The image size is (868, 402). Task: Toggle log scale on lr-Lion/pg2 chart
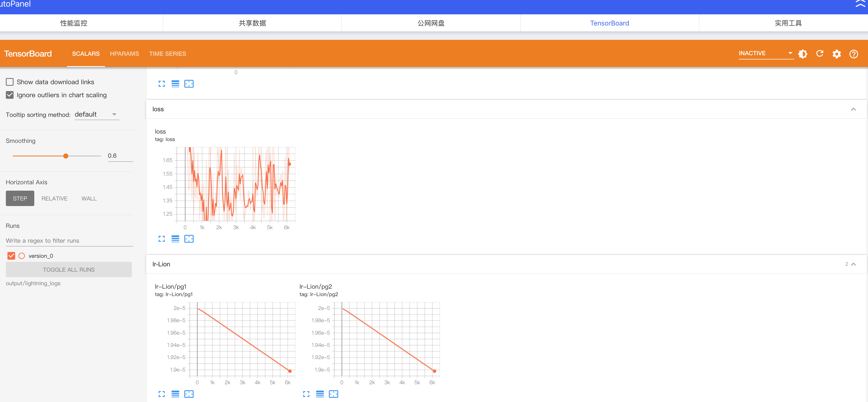[320, 394]
